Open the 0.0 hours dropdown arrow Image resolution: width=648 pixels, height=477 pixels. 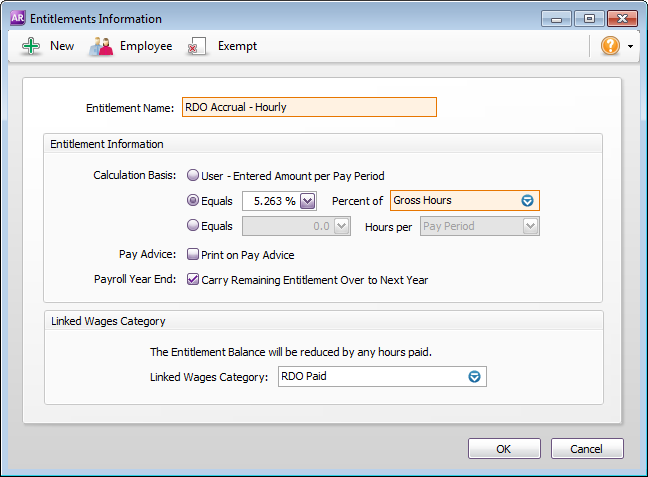pyautogui.click(x=342, y=226)
